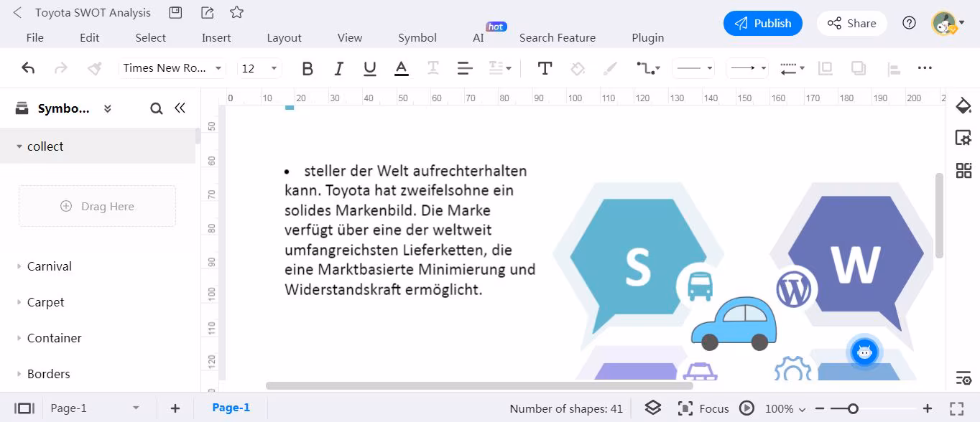Click the send to back icon
The image size is (980, 422).
tap(858, 68)
